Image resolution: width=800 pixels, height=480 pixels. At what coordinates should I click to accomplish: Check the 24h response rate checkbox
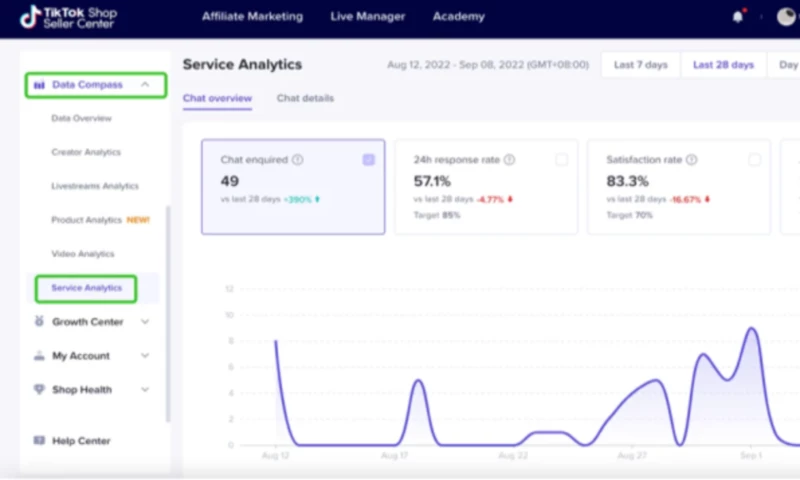[561, 159]
